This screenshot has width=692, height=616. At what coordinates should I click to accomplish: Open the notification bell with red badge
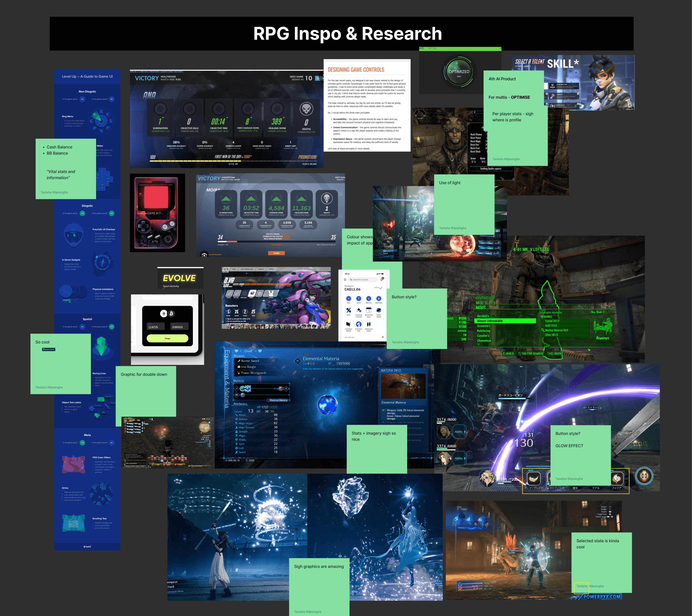pyautogui.click(x=382, y=279)
